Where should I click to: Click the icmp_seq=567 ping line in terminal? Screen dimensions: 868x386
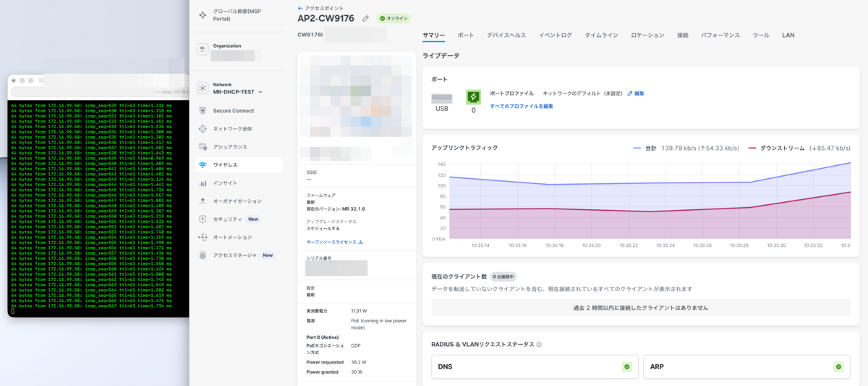click(x=92, y=306)
